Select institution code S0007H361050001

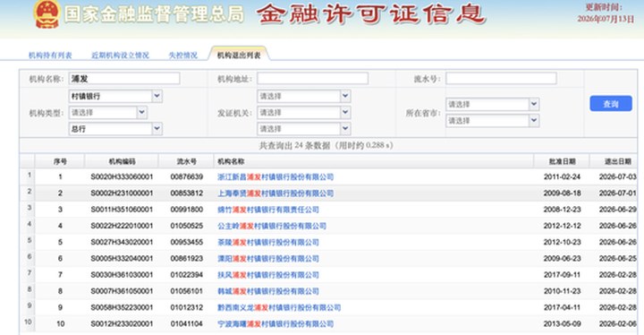tap(122, 291)
